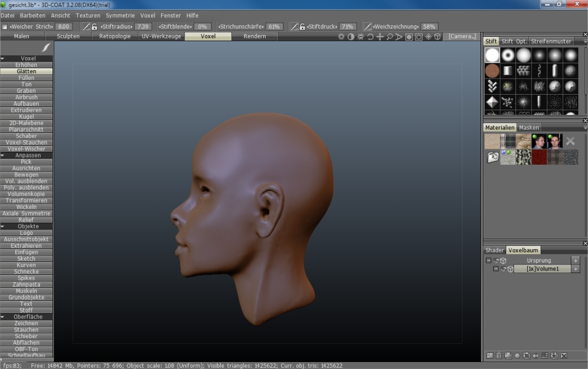Select the solid white round brush
The width and height of the screenshot is (588, 369).
click(x=492, y=55)
